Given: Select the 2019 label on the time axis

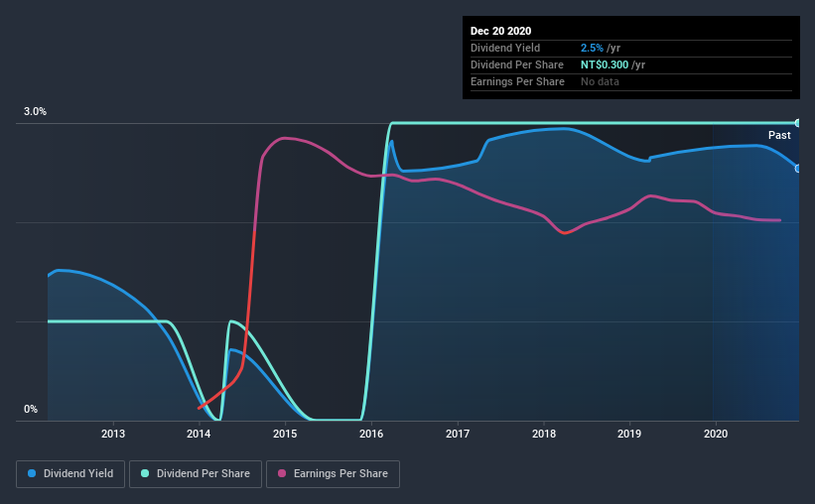Looking at the screenshot, I should point(629,434).
